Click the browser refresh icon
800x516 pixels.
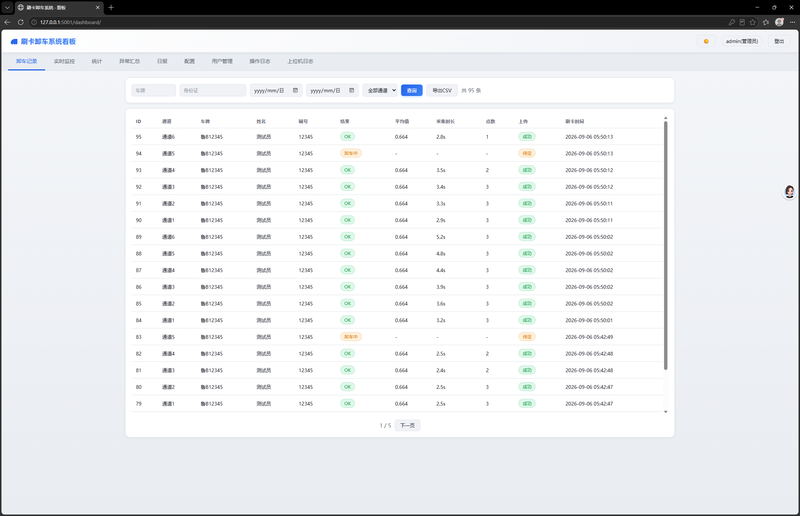click(x=20, y=22)
